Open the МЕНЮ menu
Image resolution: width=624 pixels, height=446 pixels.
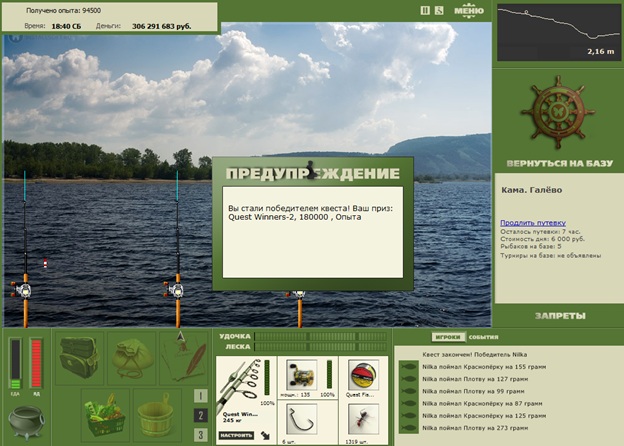[x=469, y=11]
